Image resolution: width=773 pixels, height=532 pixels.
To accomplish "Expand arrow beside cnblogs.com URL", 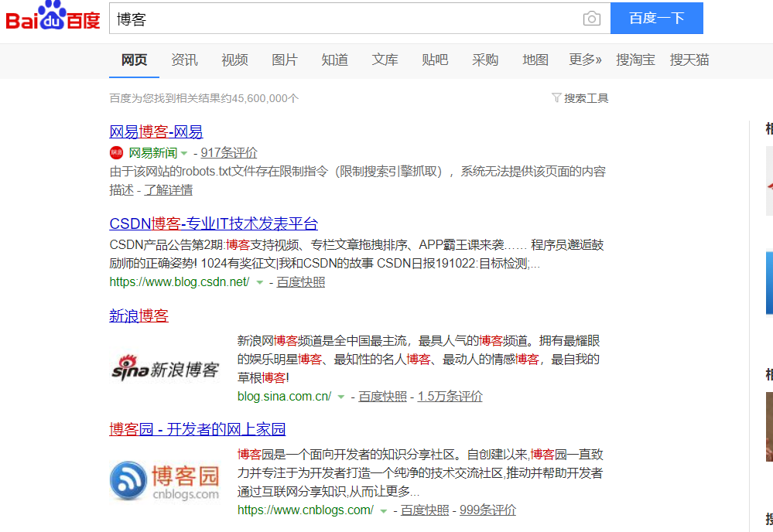I will click(x=383, y=511).
